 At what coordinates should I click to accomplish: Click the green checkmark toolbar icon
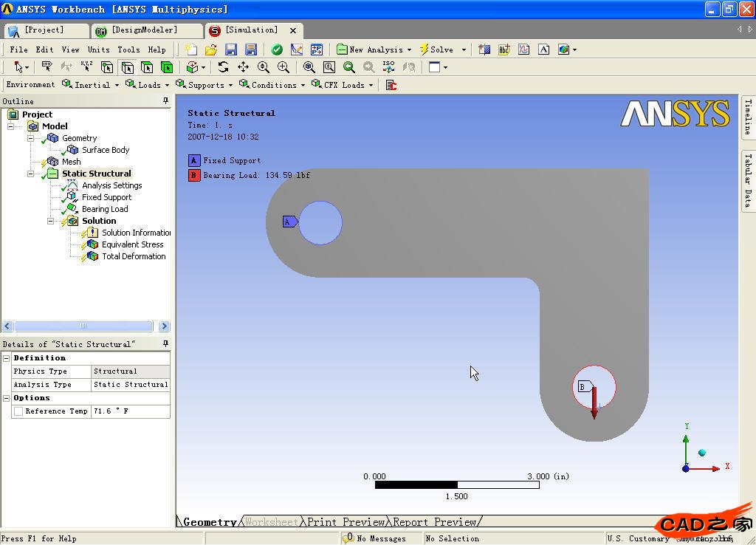277,49
